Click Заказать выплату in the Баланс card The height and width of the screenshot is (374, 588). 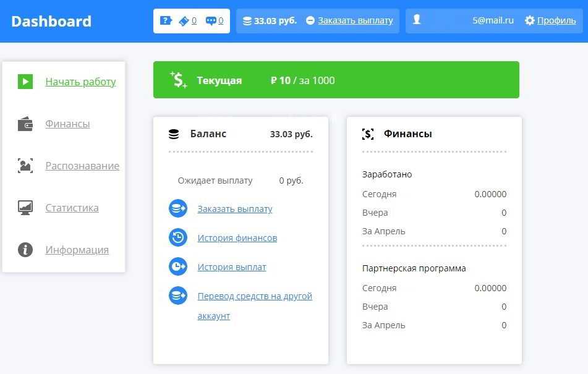tap(235, 209)
